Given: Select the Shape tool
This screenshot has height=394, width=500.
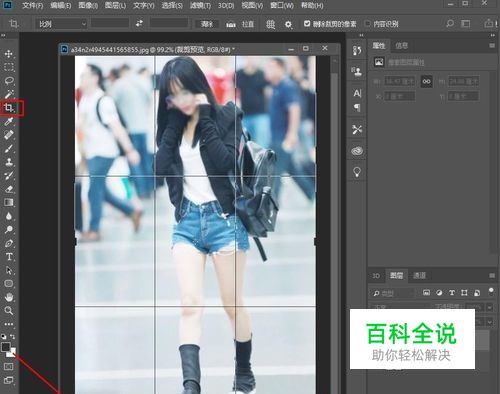Looking at the screenshot, I should [x=9, y=284].
